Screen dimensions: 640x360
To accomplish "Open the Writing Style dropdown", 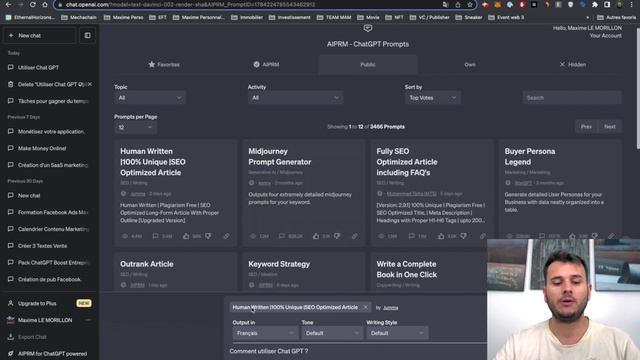I will (397, 333).
